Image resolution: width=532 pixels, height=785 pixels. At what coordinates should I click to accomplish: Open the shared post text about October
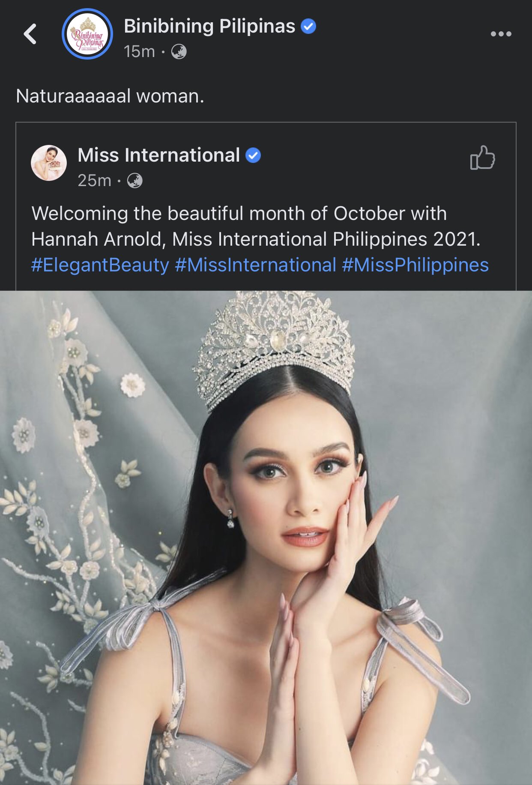(x=256, y=226)
